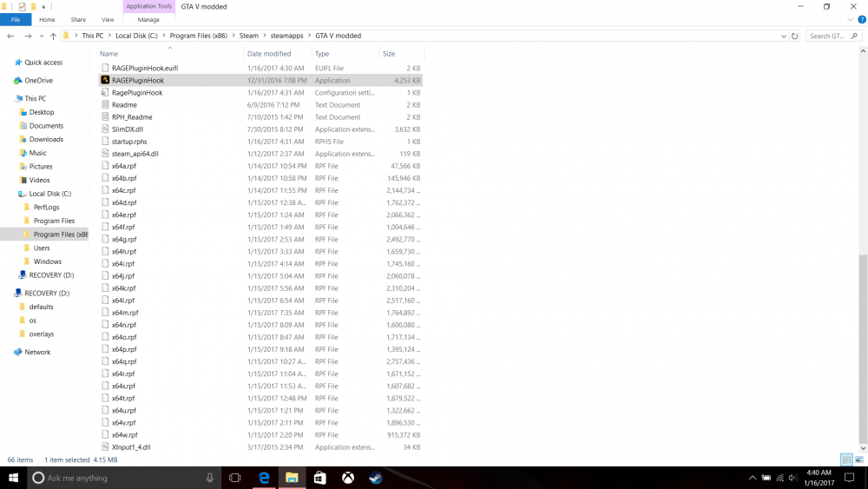Open the address bar history dropdown
The image size is (868, 489).
784,36
